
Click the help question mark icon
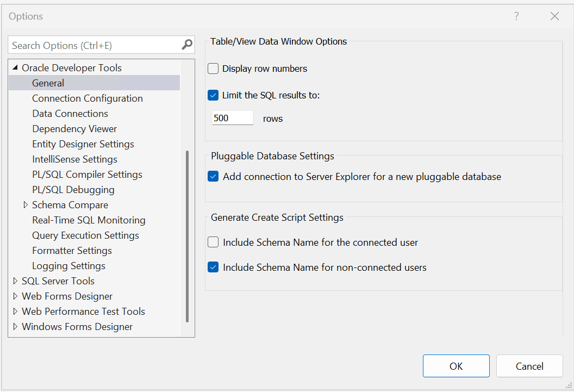coord(516,16)
